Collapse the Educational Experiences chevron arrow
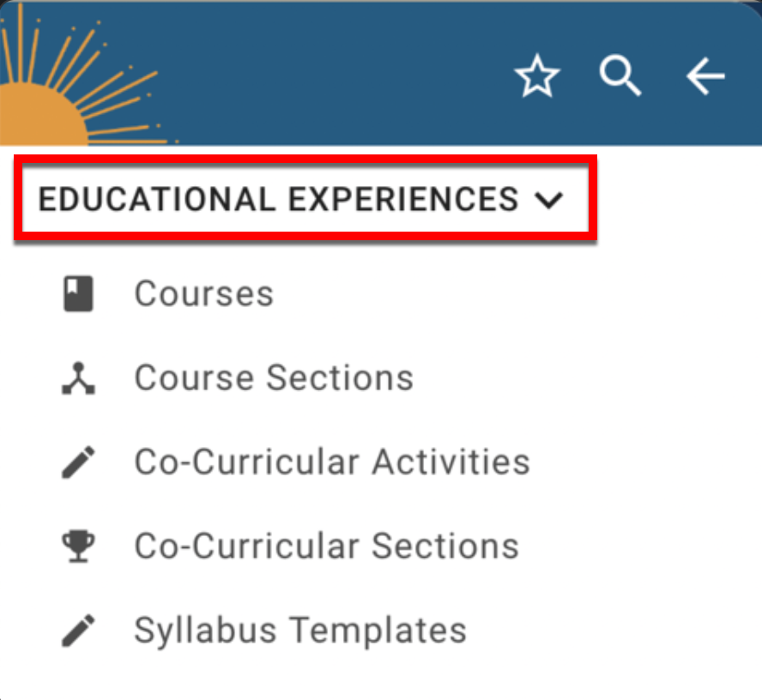Screen dimensions: 762x700 coord(547,200)
